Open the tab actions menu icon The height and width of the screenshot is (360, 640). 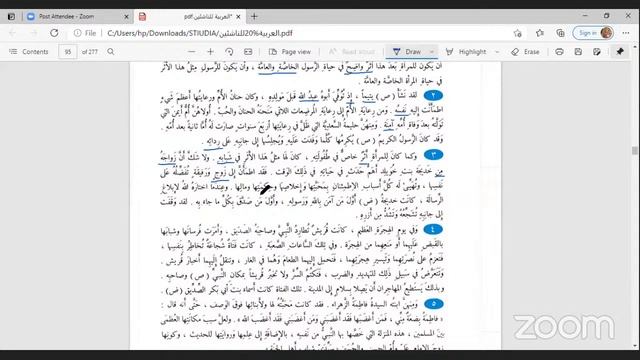tap(11, 17)
